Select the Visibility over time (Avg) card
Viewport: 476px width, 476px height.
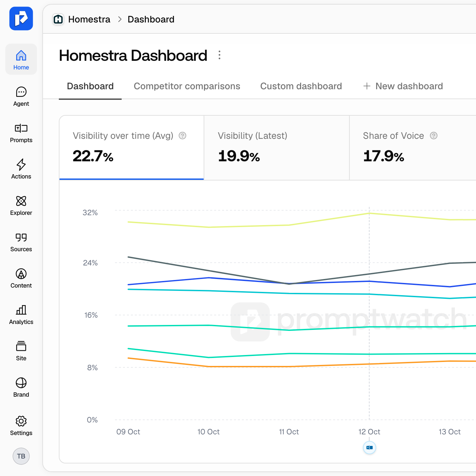point(132,147)
